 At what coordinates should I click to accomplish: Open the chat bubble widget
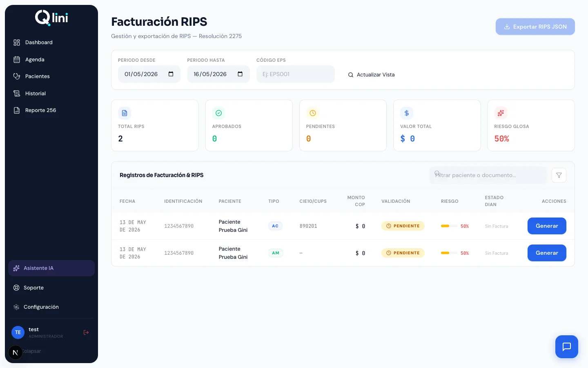[567, 347]
